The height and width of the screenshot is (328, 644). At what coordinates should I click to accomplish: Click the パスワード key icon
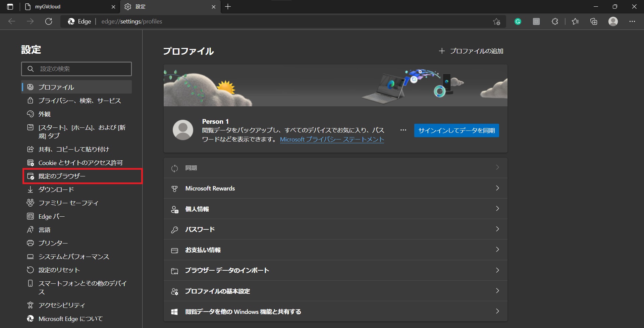(174, 230)
